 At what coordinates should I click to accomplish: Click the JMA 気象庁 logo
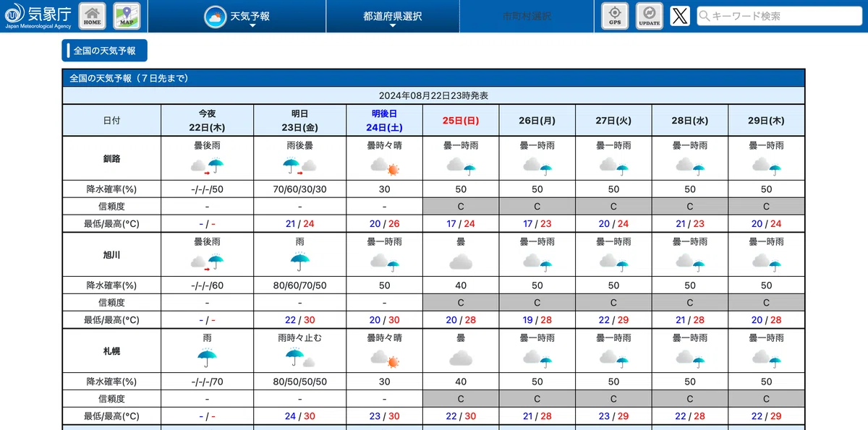(38, 16)
